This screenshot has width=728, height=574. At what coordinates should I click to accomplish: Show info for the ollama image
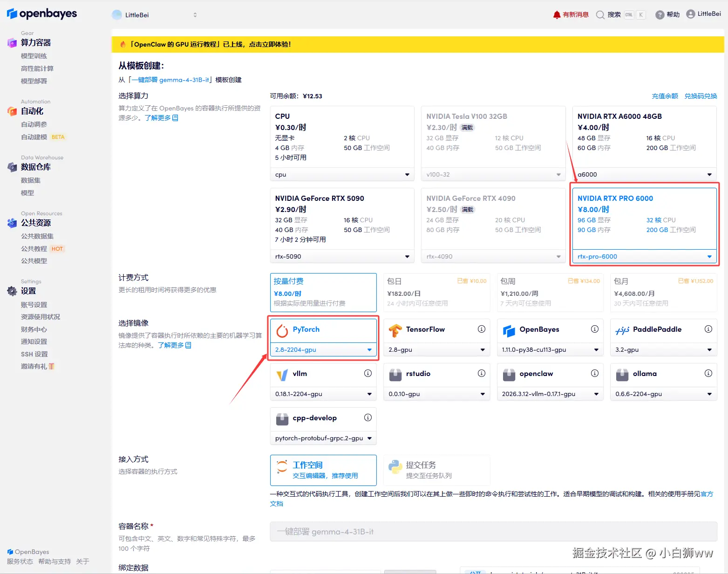click(x=708, y=373)
